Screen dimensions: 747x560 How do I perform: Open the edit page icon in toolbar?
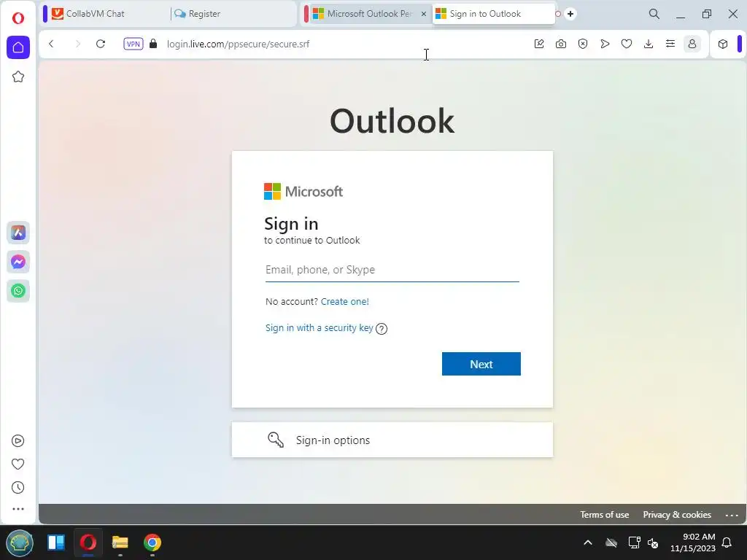pyautogui.click(x=539, y=44)
